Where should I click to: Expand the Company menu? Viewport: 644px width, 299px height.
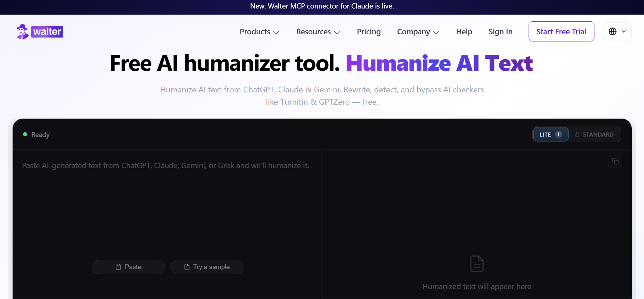pos(418,32)
